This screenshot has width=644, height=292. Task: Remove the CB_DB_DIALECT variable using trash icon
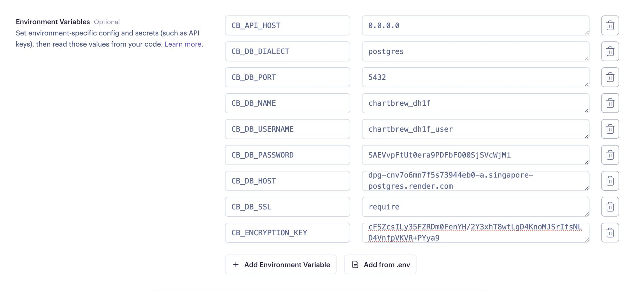610,51
